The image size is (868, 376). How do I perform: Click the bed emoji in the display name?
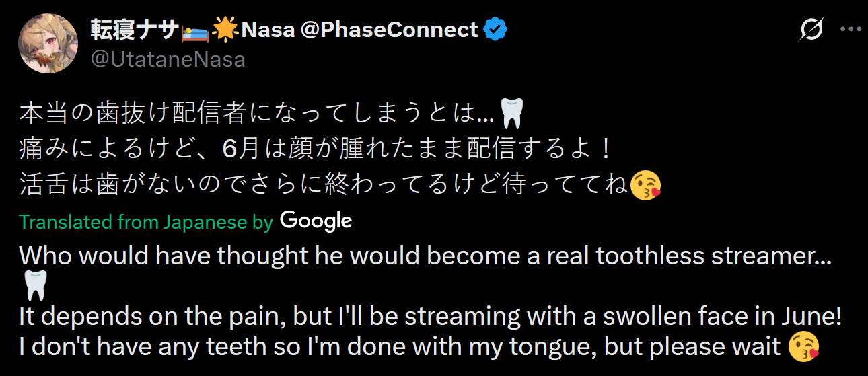195,30
